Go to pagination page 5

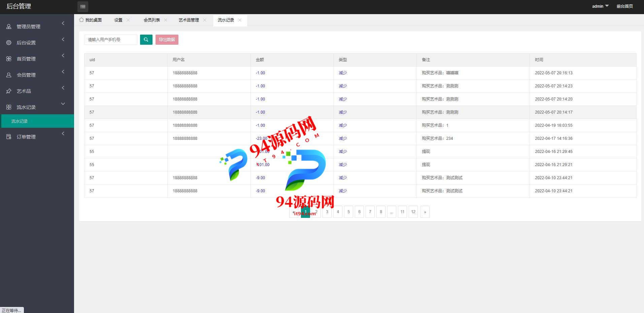tap(348, 212)
